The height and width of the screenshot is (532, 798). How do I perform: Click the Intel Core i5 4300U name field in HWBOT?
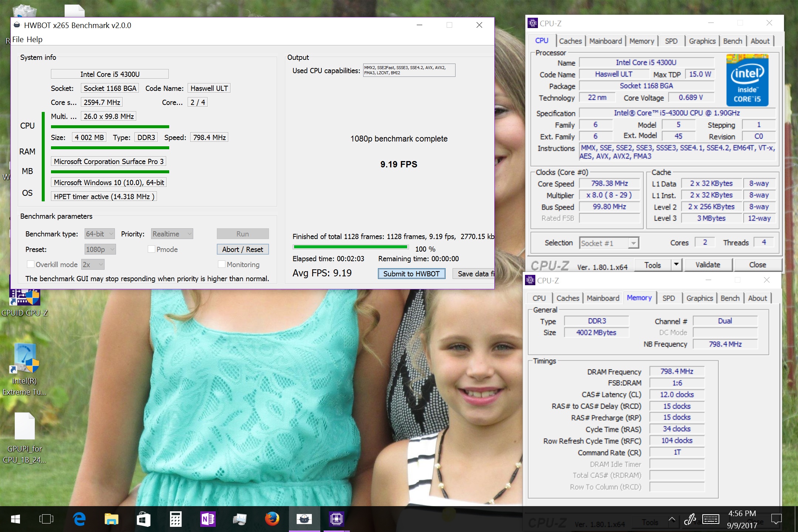[110, 74]
